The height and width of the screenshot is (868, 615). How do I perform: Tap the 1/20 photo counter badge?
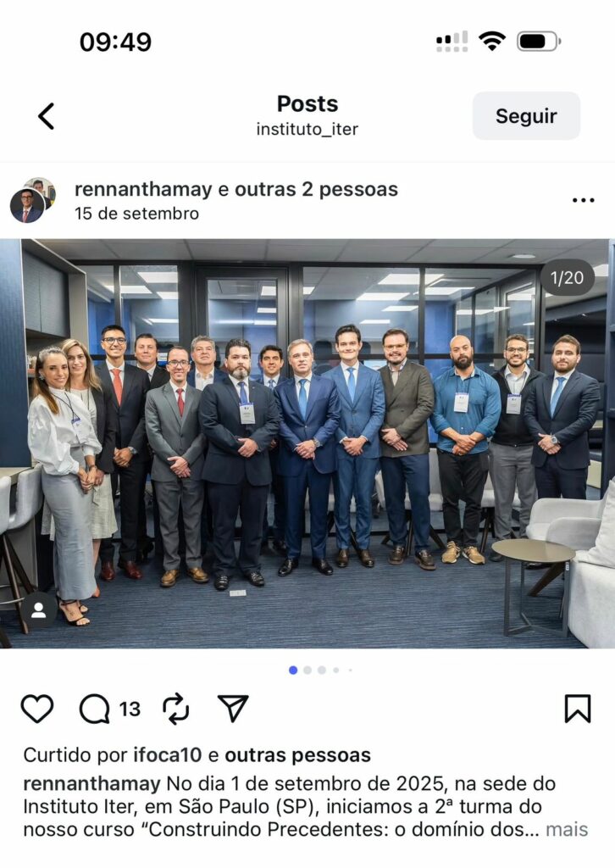click(x=567, y=277)
